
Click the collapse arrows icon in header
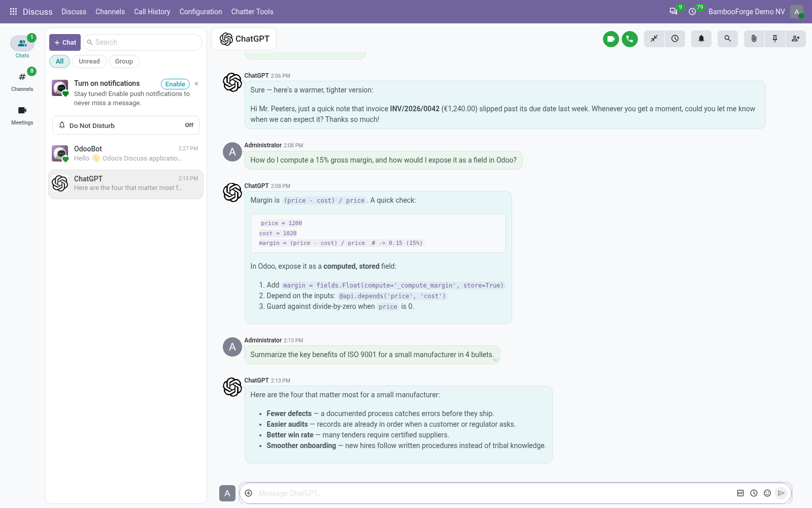point(654,39)
